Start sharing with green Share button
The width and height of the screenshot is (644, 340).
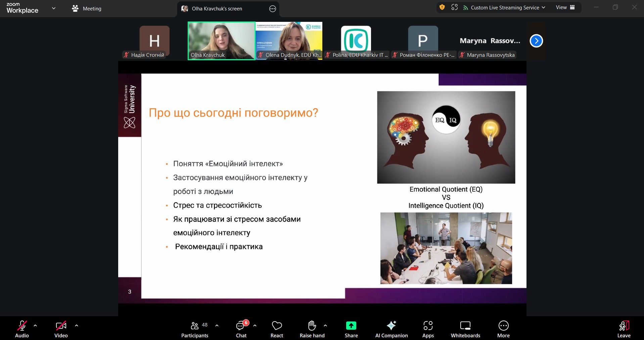(351, 326)
